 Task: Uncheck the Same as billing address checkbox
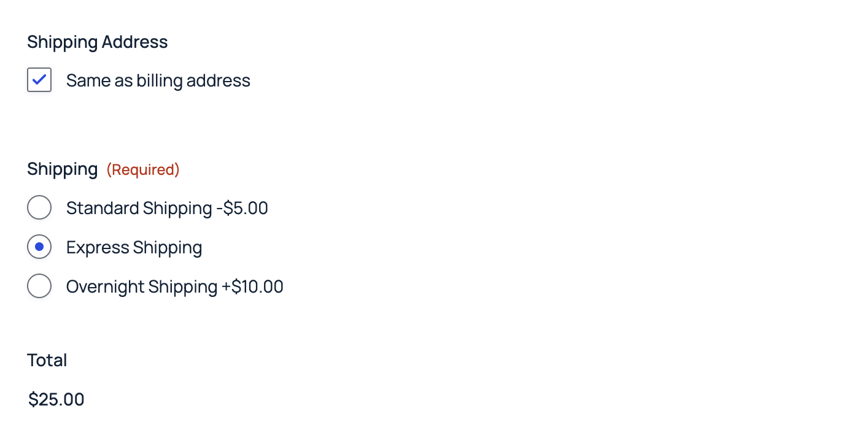(39, 80)
